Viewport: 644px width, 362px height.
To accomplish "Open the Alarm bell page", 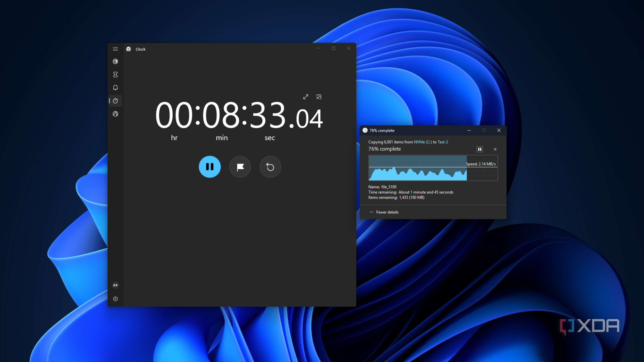I will click(x=116, y=88).
